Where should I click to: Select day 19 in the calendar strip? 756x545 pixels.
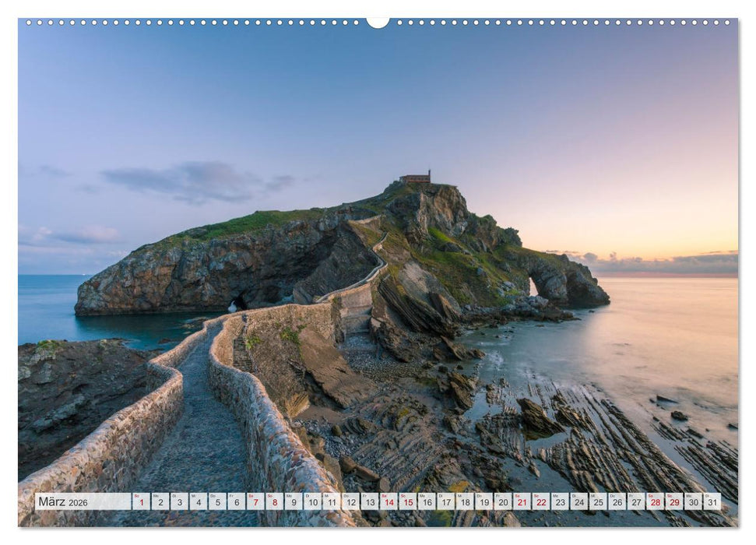483,502
